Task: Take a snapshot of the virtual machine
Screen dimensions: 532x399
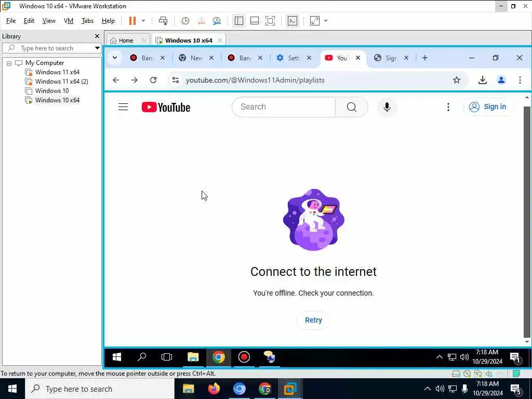Action: click(x=185, y=21)
